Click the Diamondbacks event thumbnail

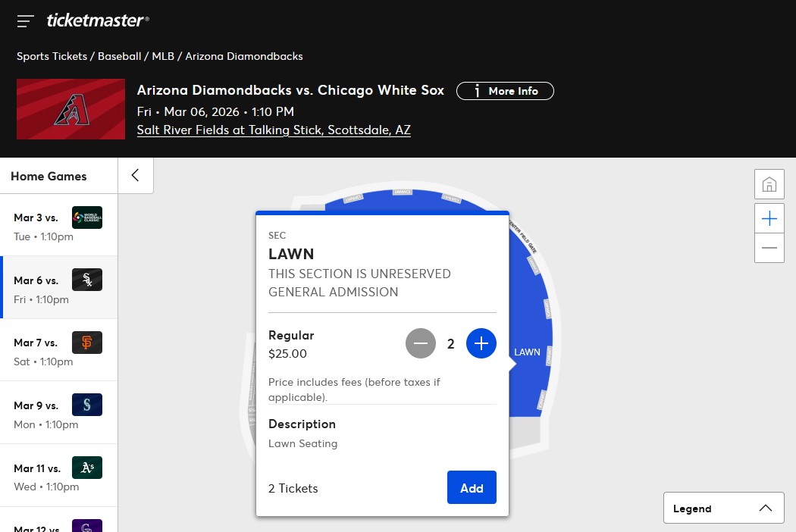[x=71, y=109]
